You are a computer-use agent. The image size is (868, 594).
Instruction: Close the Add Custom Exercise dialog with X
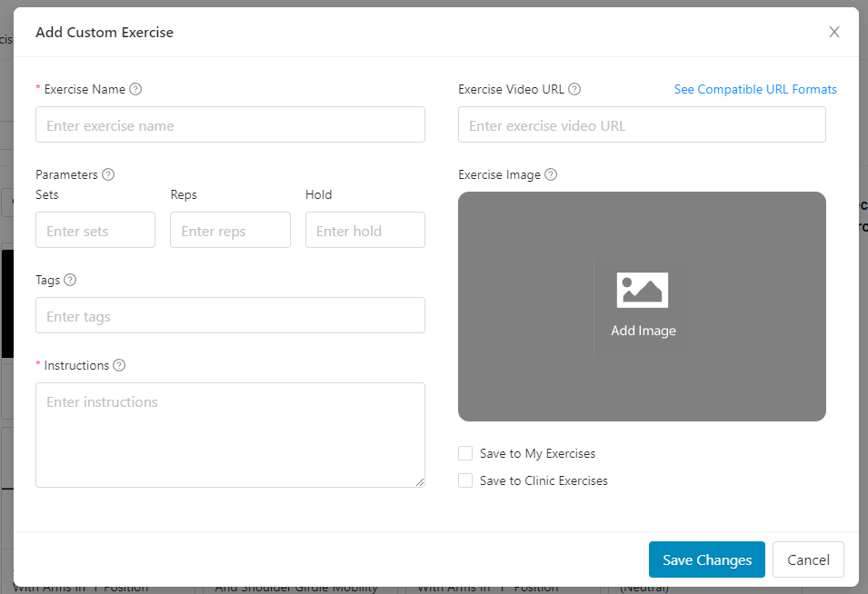834,33
